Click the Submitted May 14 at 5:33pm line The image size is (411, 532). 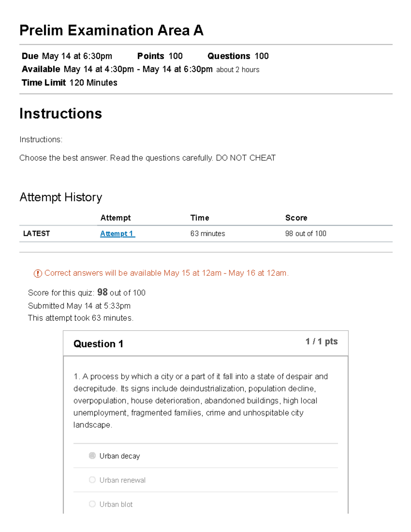(79, 306)
